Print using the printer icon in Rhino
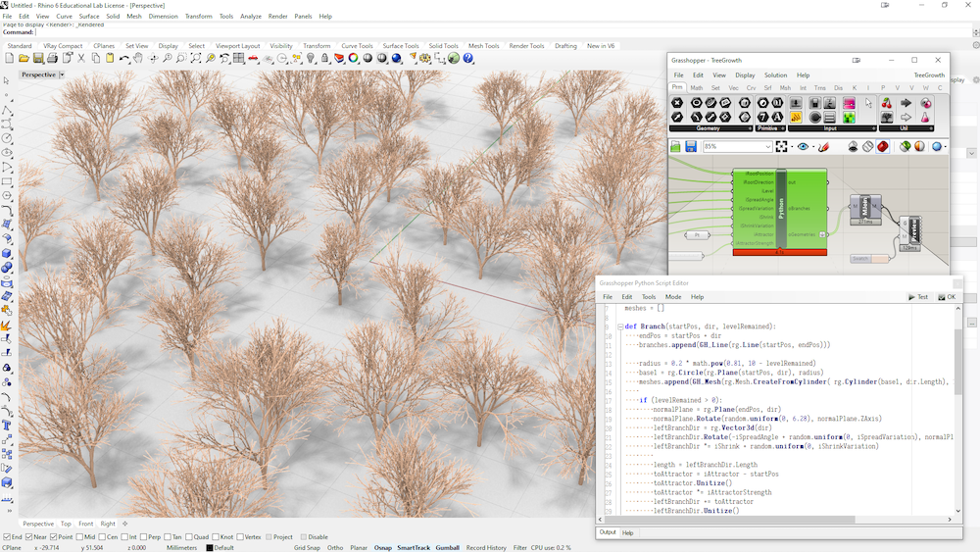The image size is (980, 552). [53, 58]
